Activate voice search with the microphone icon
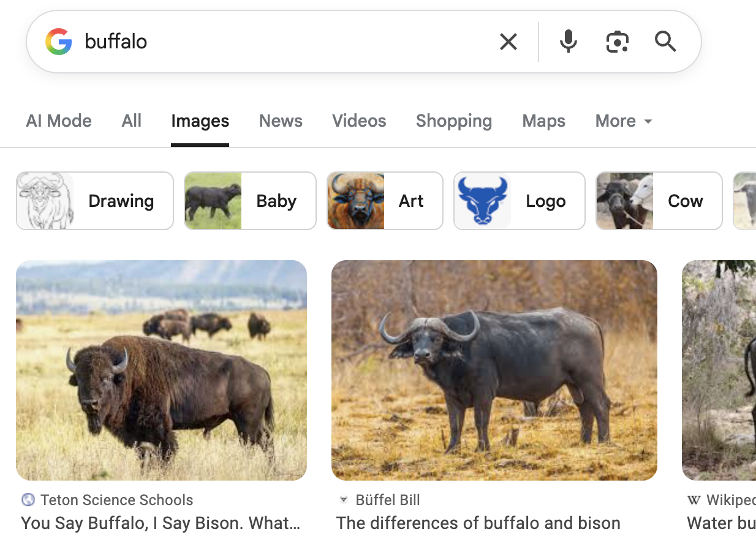The image size is (756, 551). 568,41
